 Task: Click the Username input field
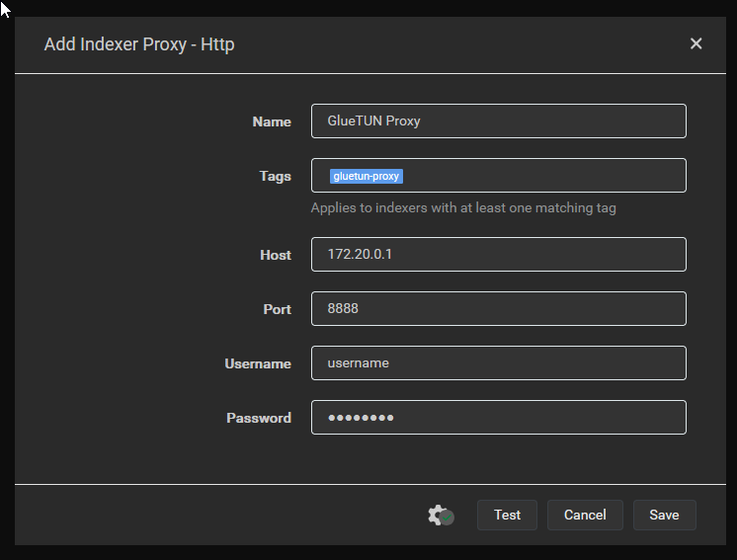tap(499, 363)
